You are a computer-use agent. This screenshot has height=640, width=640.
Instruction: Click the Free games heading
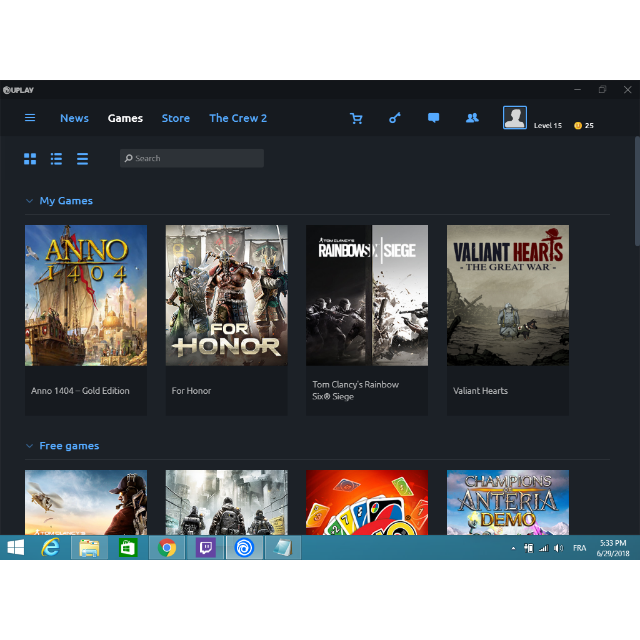click(x=69, y=446)
